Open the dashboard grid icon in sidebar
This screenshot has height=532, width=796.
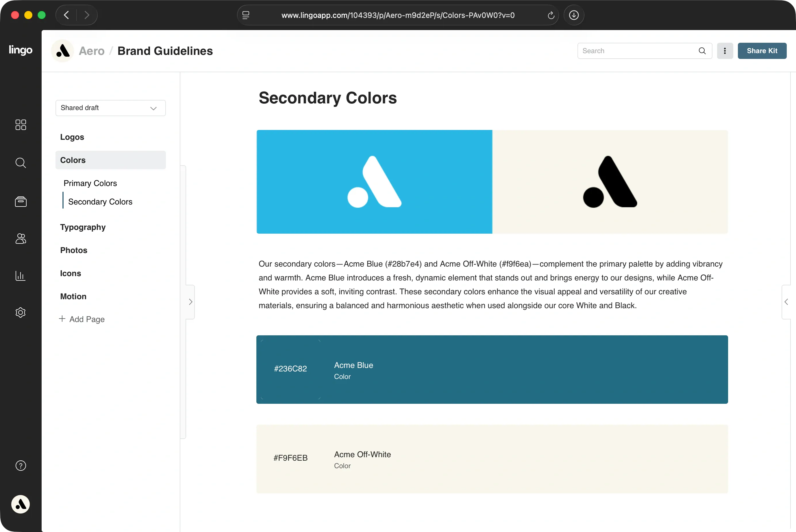click(x=21, y=124)
